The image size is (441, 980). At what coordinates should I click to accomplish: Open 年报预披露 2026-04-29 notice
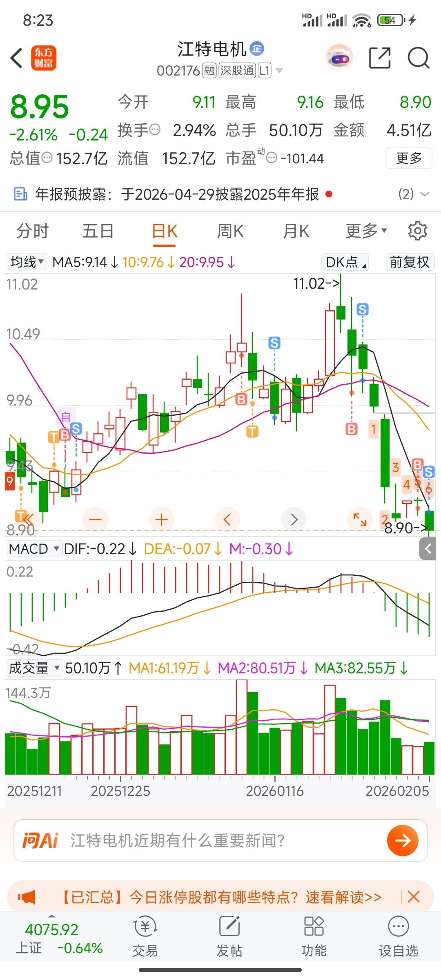177,194
